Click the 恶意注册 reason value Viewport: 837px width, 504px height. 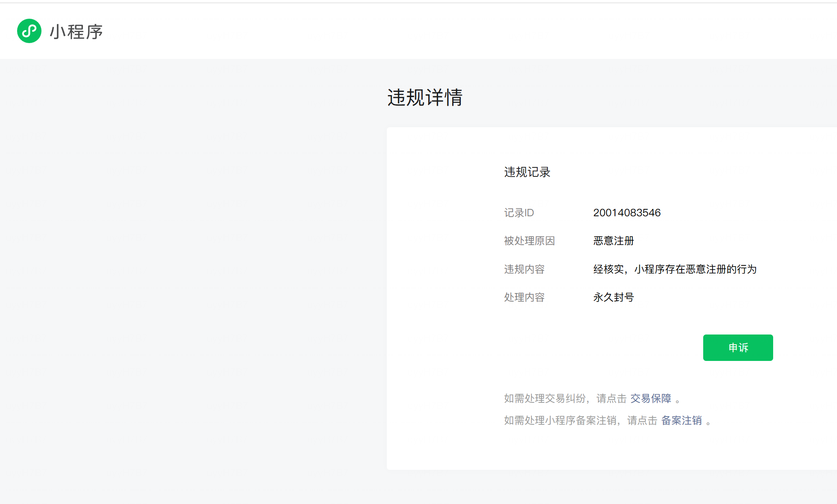click(x=613, y=241)
